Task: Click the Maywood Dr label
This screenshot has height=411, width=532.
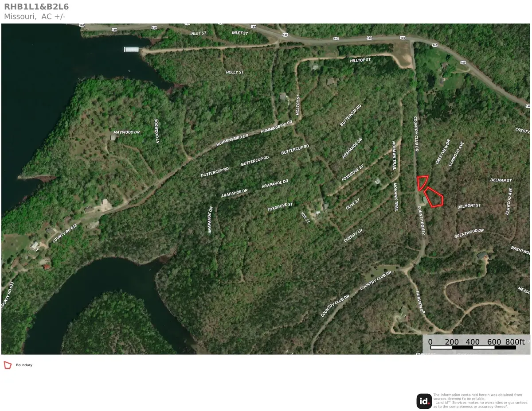Action: pos(126,132)
